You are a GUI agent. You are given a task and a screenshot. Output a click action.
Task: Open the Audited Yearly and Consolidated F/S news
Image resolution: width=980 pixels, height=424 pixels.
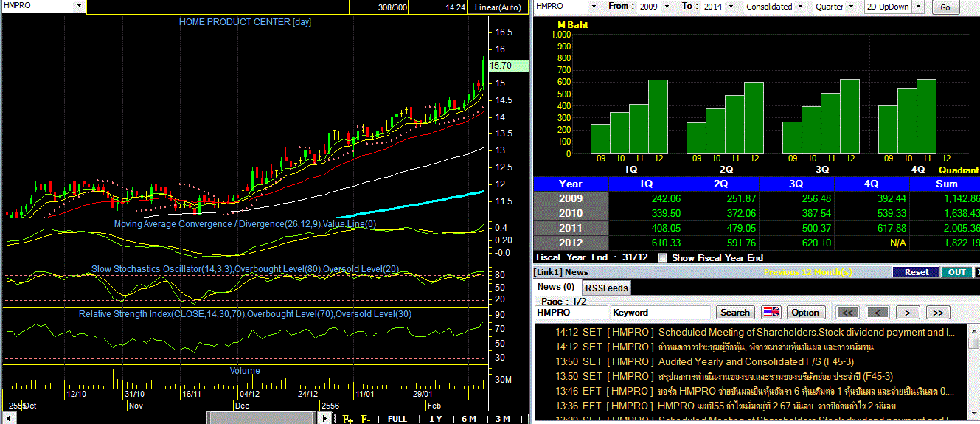755,362
